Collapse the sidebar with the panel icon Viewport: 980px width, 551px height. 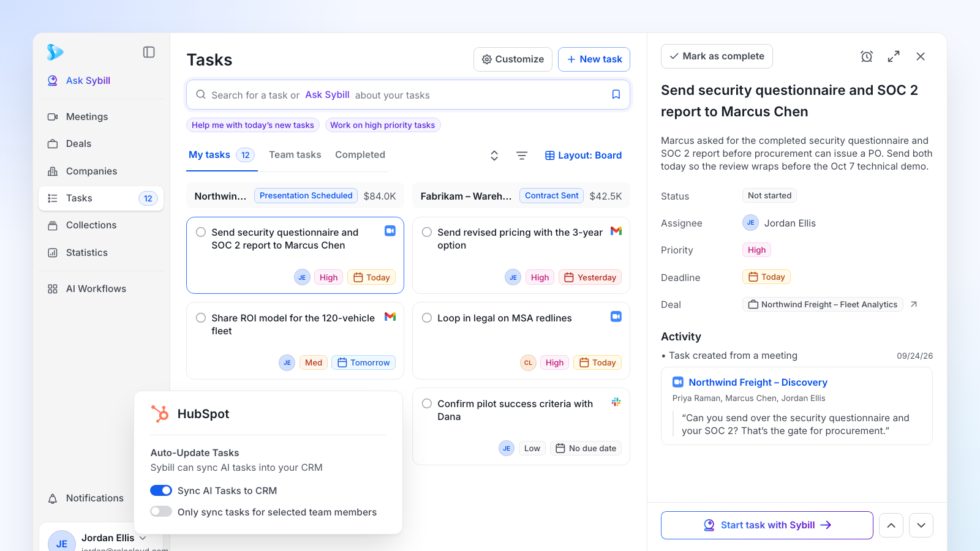tap(149, 52)
